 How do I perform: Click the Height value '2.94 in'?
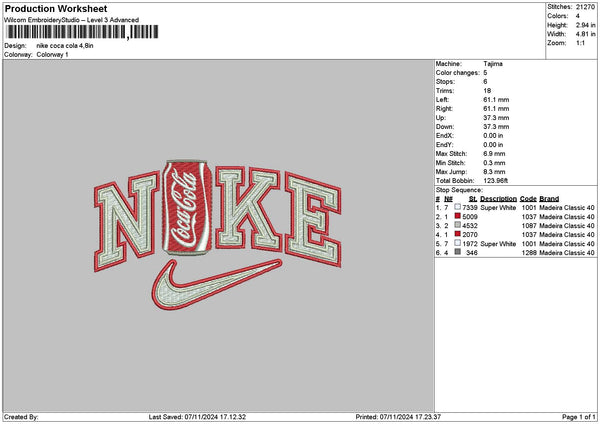tap(585, 25)
